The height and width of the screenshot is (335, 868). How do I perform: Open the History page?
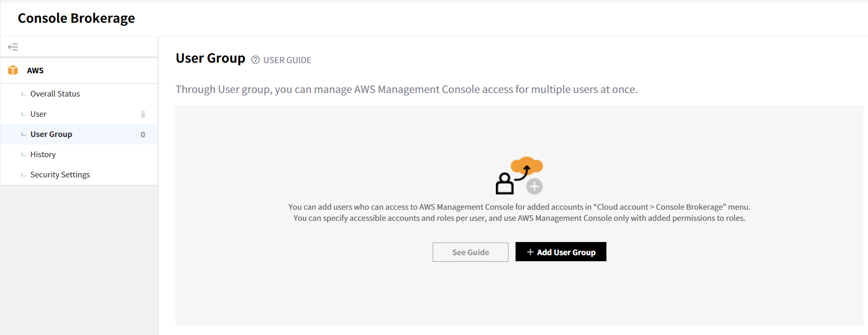tap(43, 155)
